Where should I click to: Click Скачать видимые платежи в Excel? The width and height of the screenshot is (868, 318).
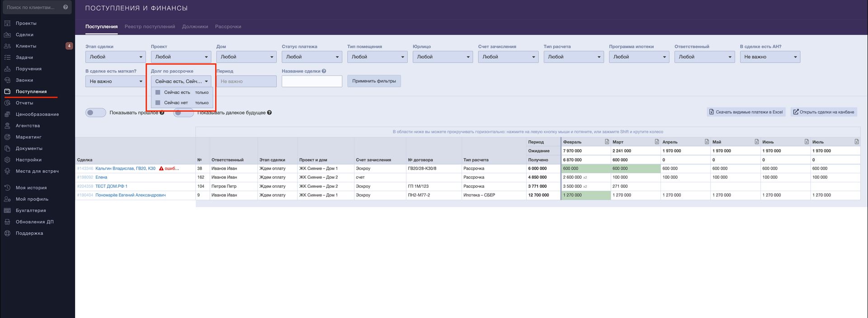pyautogui.click(x=746, y=112)
